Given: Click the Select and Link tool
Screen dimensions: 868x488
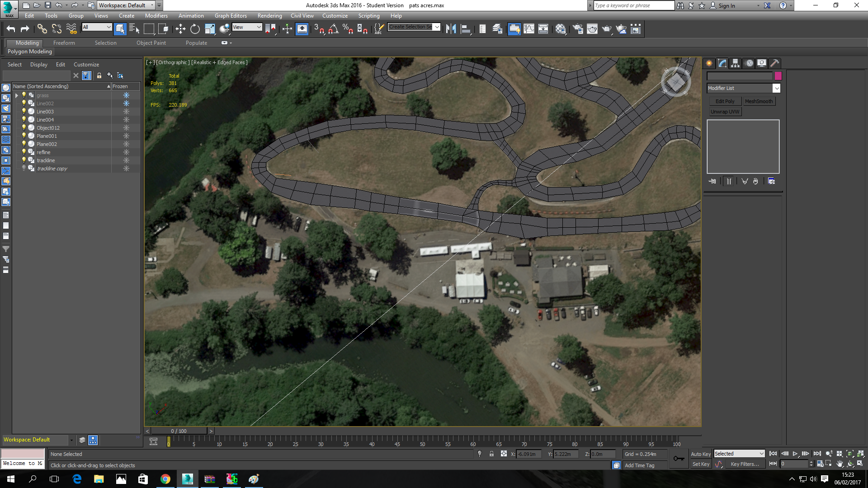Looking at the screenshot, I should click(x=42, y=29).
